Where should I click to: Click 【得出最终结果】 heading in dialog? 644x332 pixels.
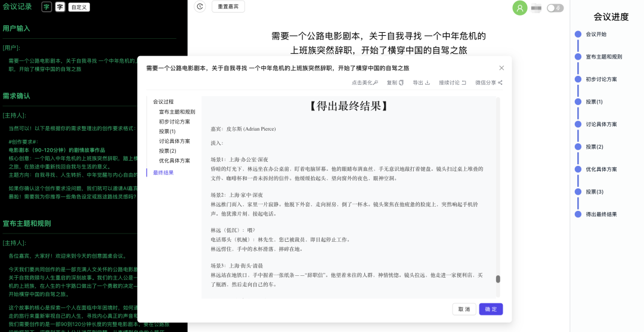point(348,106)
